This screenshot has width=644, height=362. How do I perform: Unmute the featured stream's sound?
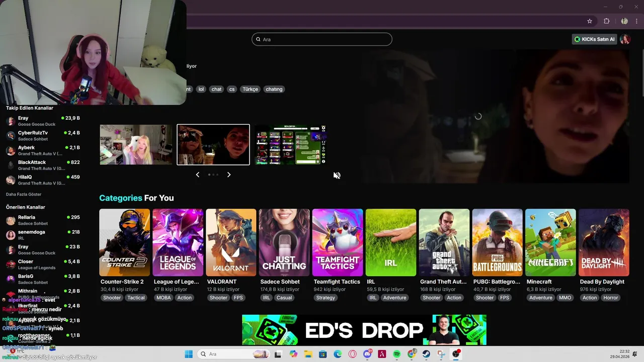coord(337,175)
